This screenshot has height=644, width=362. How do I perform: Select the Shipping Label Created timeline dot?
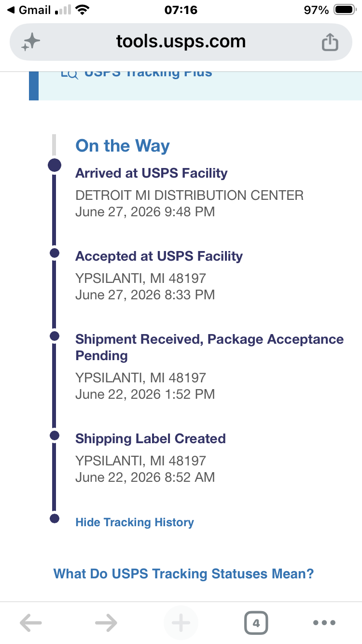(x=55, y=435)
